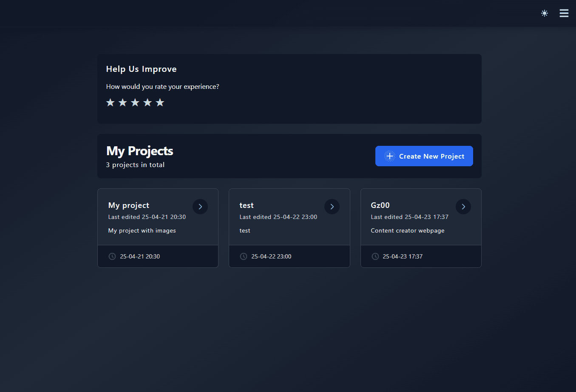Viewport: 576px width, 392px height.
Task: Click the clock icon on the My project card
Action: pyautogui.click(x=112, y=256)
